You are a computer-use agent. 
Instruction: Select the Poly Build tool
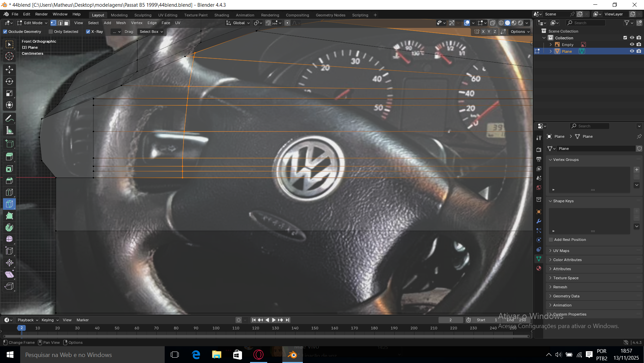(9, 216)
